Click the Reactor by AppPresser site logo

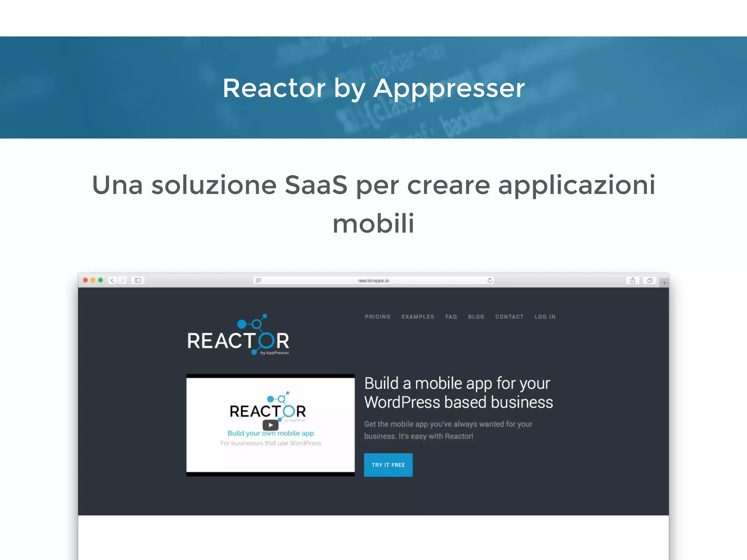click(238, 335)
